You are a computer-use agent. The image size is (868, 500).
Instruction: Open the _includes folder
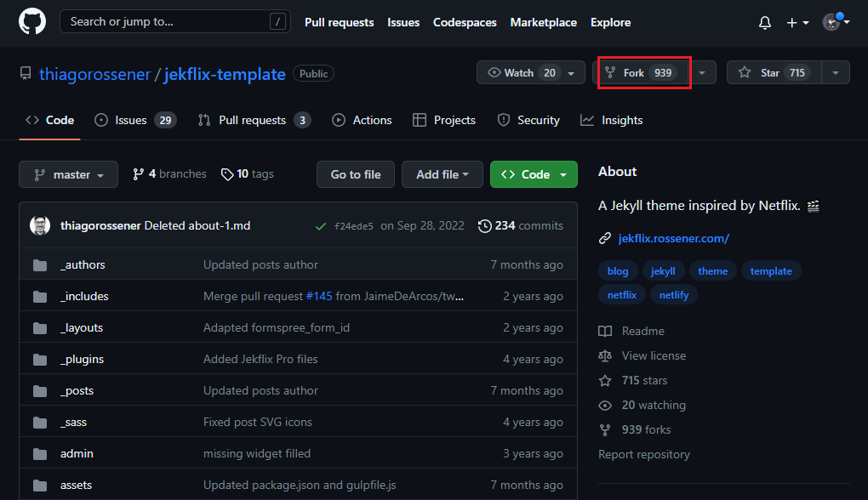84,297
